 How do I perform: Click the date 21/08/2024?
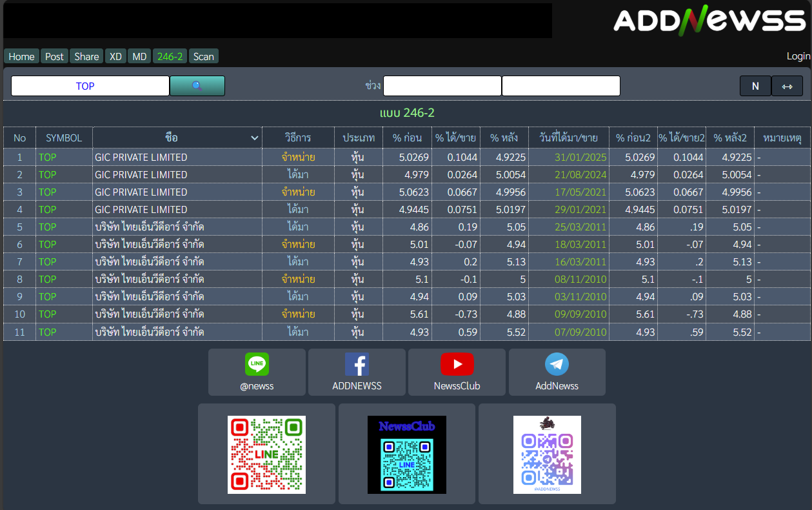tap(580, 175)
